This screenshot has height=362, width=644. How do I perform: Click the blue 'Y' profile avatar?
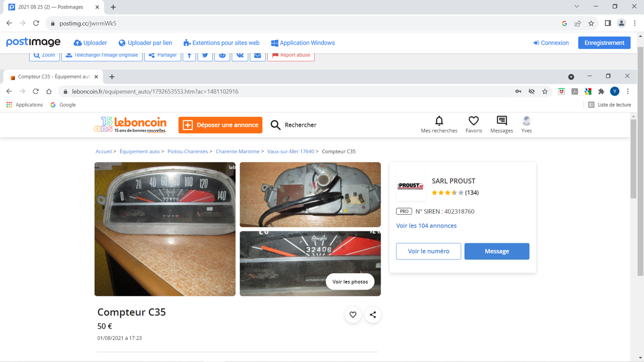614,92
